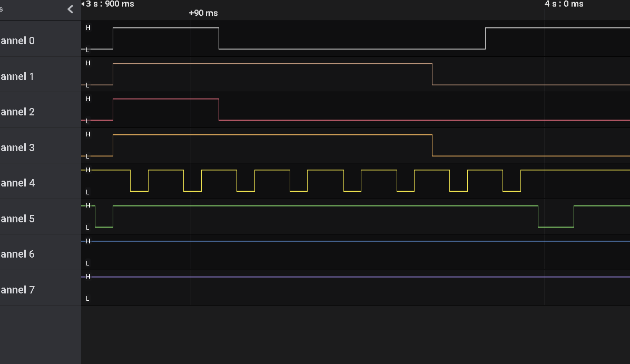This screenshot has width=630, height=364.
Task: Click the 3 s : 900 ms timestamp
Action: [x=110, y=4]
